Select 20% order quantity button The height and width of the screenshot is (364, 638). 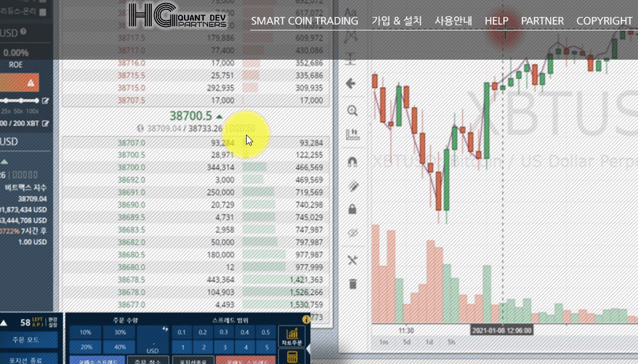[86, 347]
